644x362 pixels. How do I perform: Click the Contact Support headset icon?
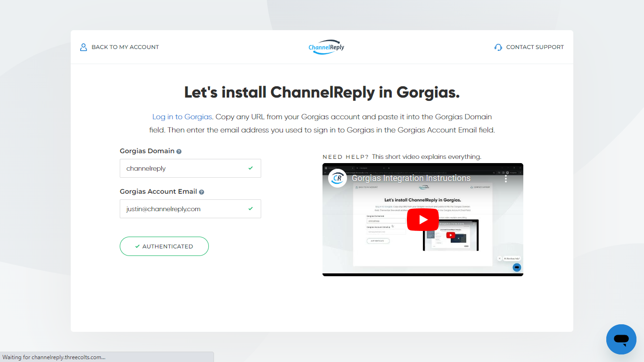coord(498,47)
